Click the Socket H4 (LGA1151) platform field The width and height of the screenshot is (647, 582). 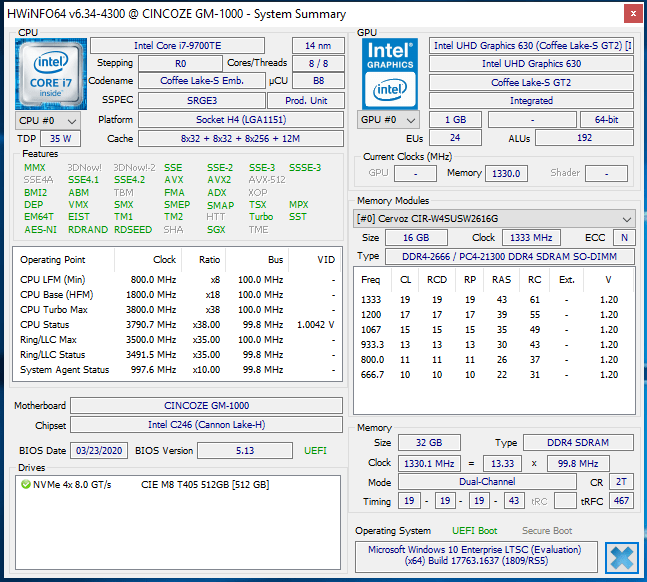tap(241, 120)
